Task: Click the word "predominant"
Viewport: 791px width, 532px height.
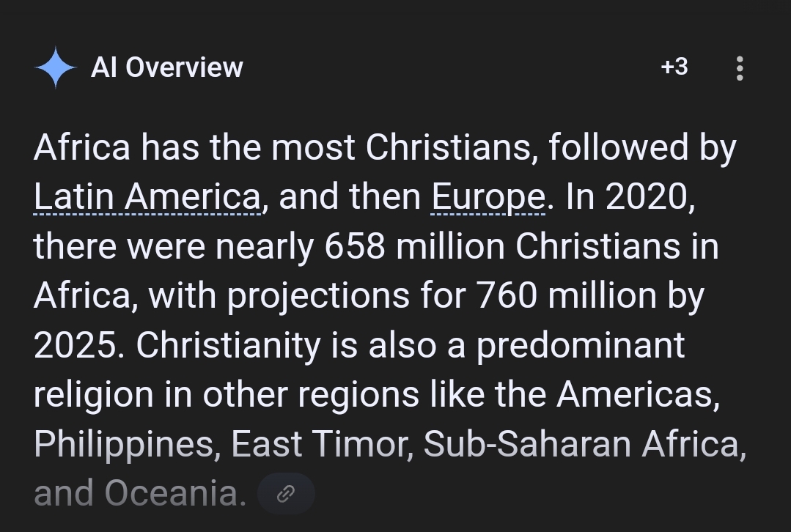Action: coord(581,346)
